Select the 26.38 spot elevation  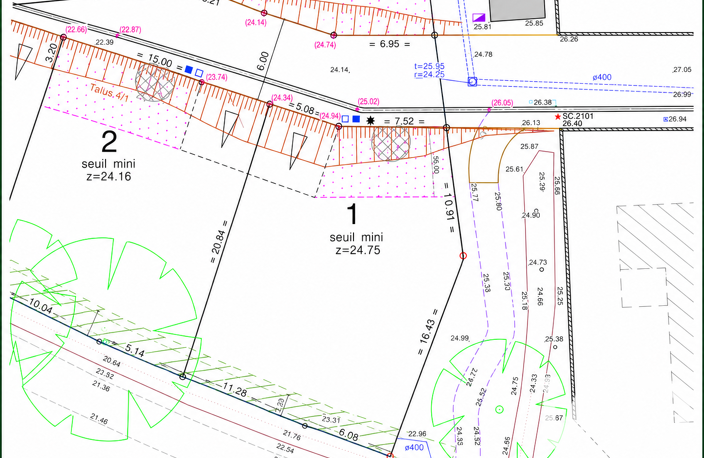tap(542, 102)
